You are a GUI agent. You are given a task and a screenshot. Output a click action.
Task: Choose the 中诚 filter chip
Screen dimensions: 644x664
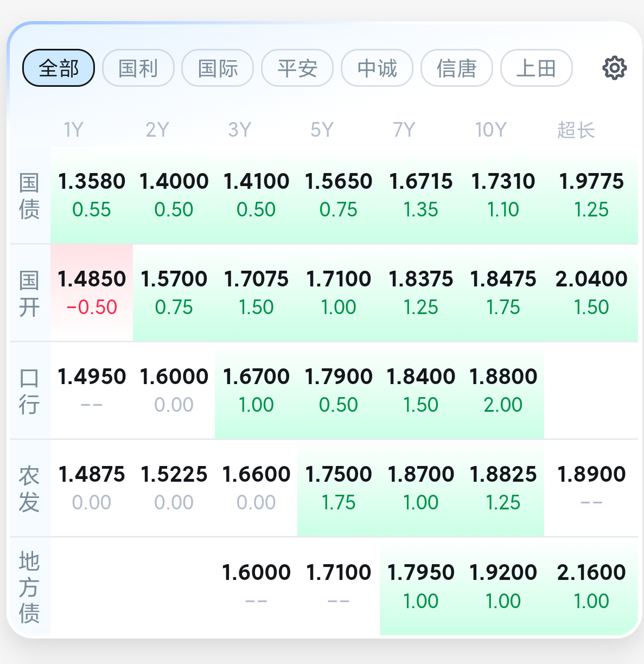click(377, 68)
